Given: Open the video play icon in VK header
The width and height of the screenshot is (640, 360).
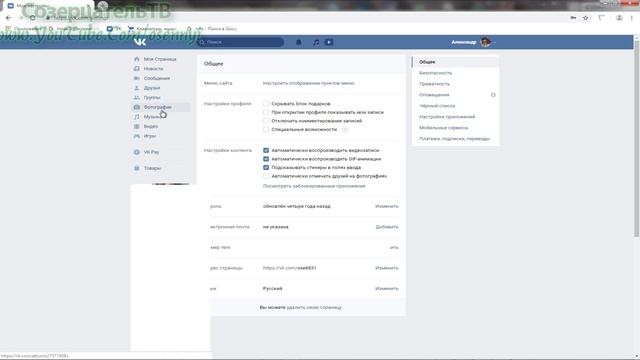Looking at the screenshot, I should point(329,42).
